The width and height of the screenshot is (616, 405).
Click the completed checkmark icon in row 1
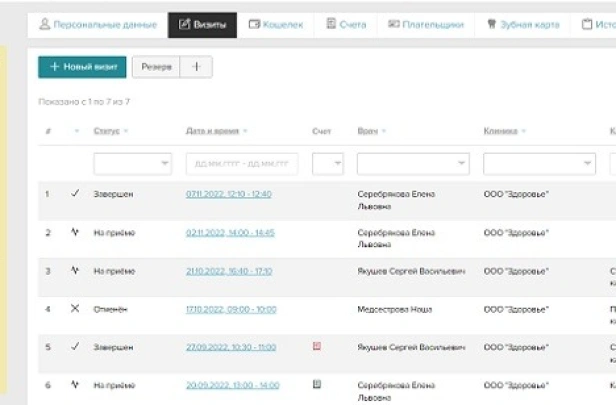[75, 194]
